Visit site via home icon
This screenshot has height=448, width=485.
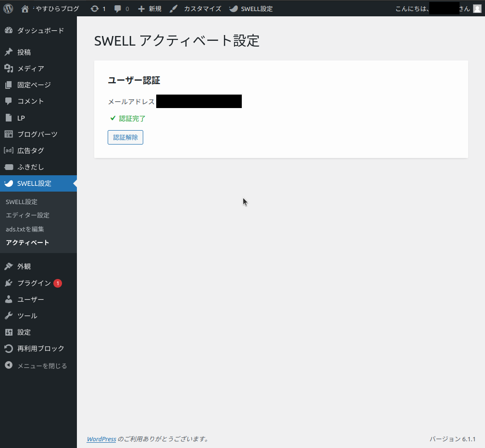coord(25,9)
